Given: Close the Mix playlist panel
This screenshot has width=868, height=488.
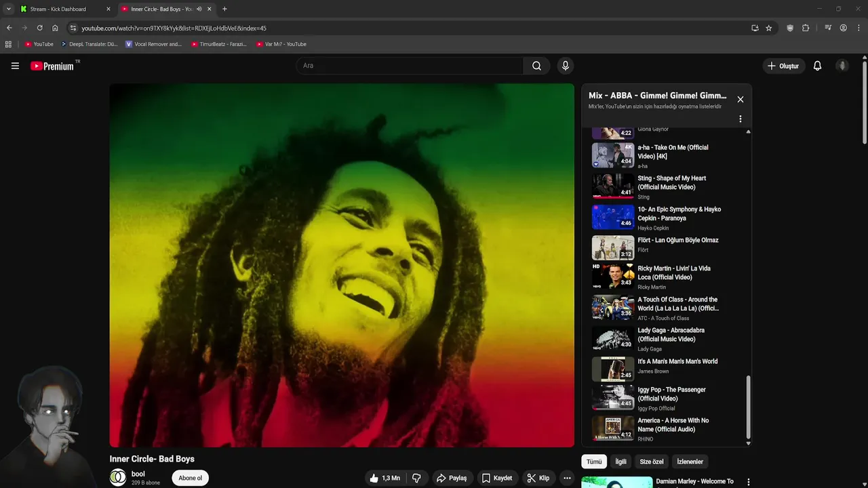Looking at the screenshot, I should pyautogui.click(x=740, y=99).
